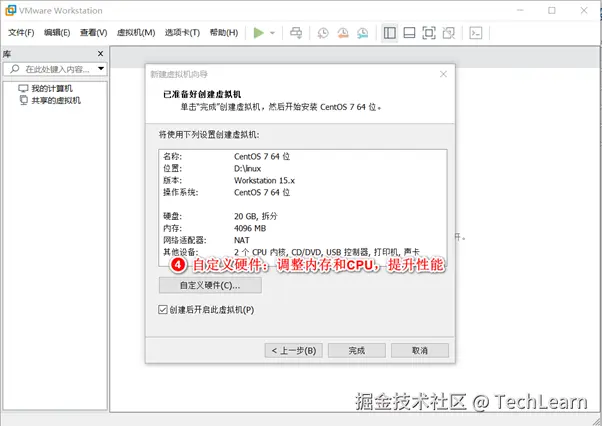Image resolution: width=602 pixels, height=426 pixels.
Task: Open the power options dropdown arrow
Action: (x=273, y=33)
